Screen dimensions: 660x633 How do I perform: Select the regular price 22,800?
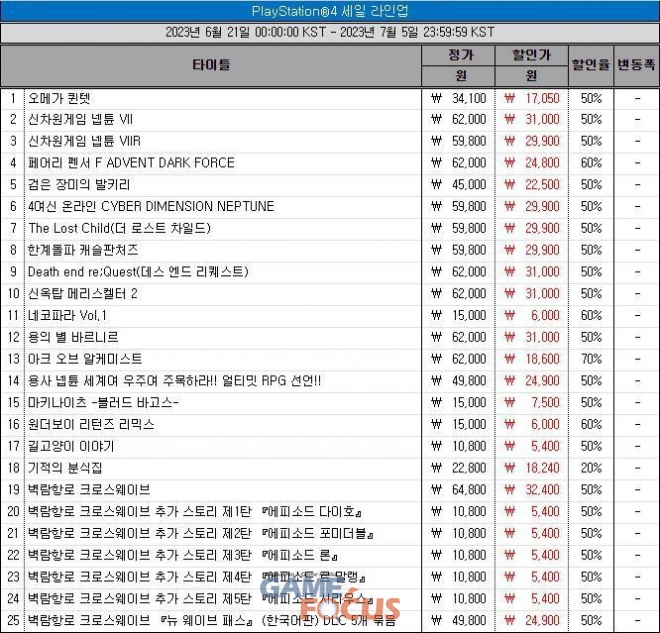469,468
